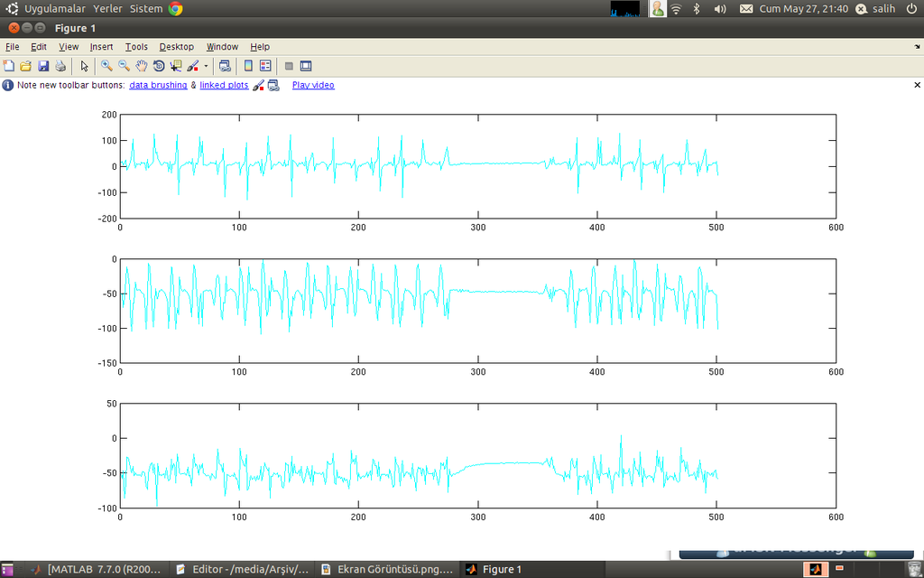Click inside the middle subplot axes
This screenshot has height=578, width=924.
478,311
